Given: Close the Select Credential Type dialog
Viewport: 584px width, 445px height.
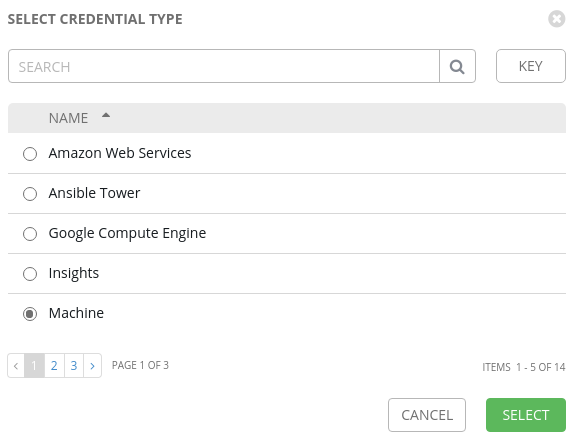Looking at the screenshot, I should pos(556,19).
